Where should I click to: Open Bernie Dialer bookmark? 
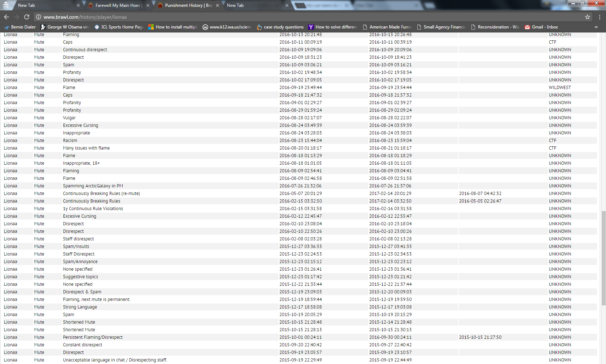coord(20,27)
